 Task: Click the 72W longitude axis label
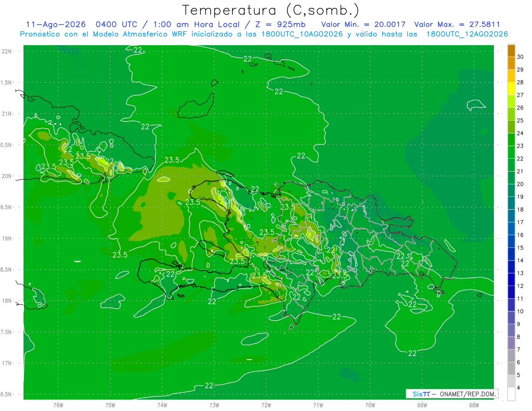(x=266, y=405)
